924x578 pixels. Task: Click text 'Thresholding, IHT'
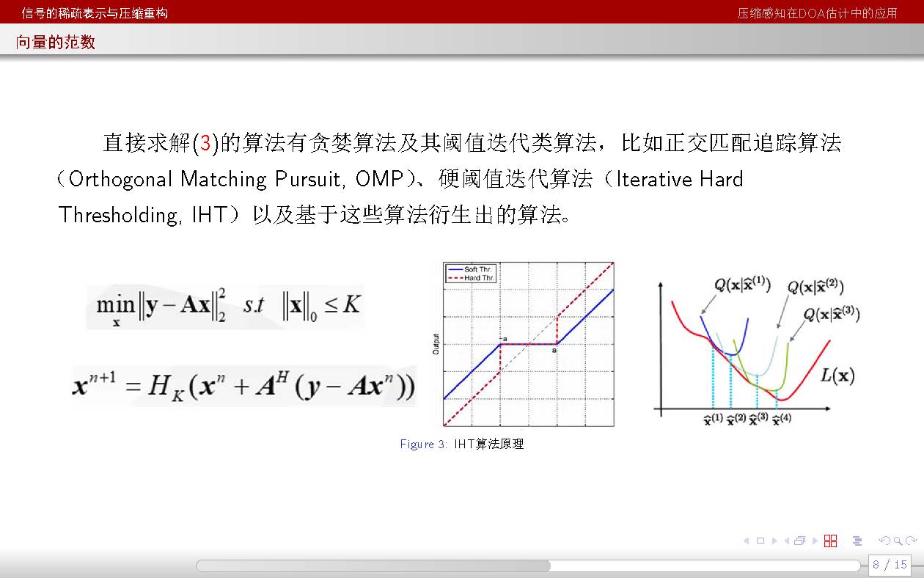(144, 215)
